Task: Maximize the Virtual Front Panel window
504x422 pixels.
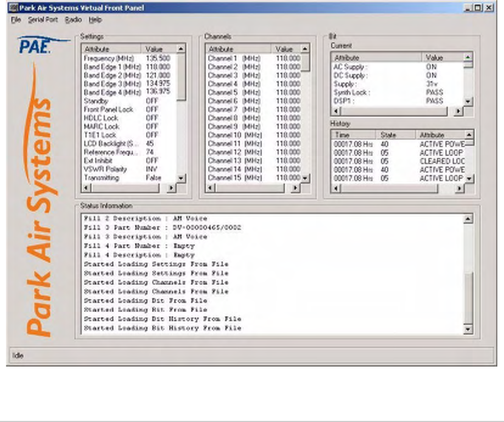Action: click(478, 8)
